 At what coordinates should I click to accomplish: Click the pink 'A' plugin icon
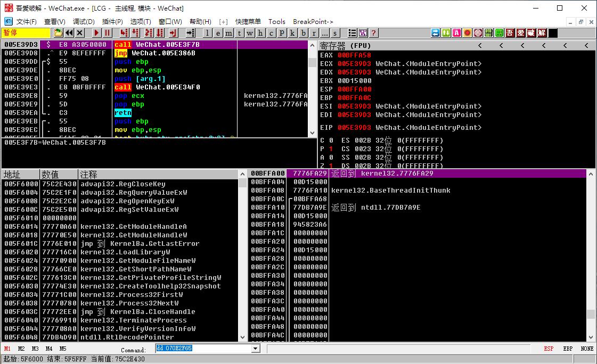(456, 33)
